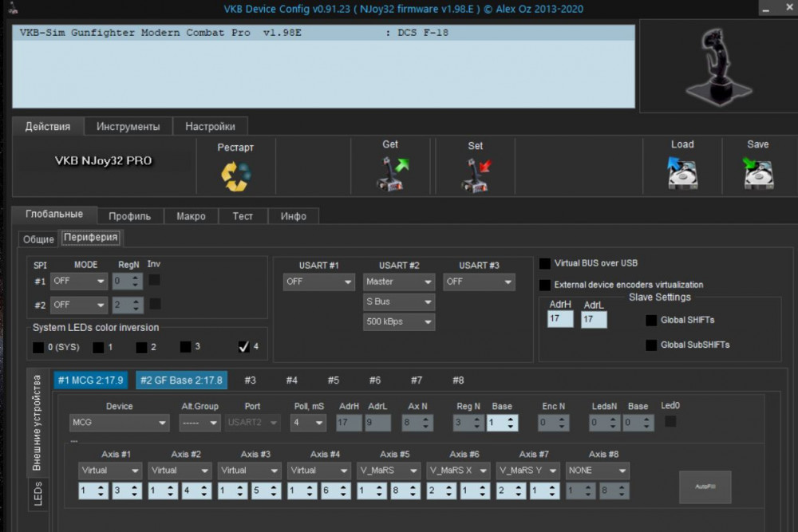Click the Set joystick icon

476,175
